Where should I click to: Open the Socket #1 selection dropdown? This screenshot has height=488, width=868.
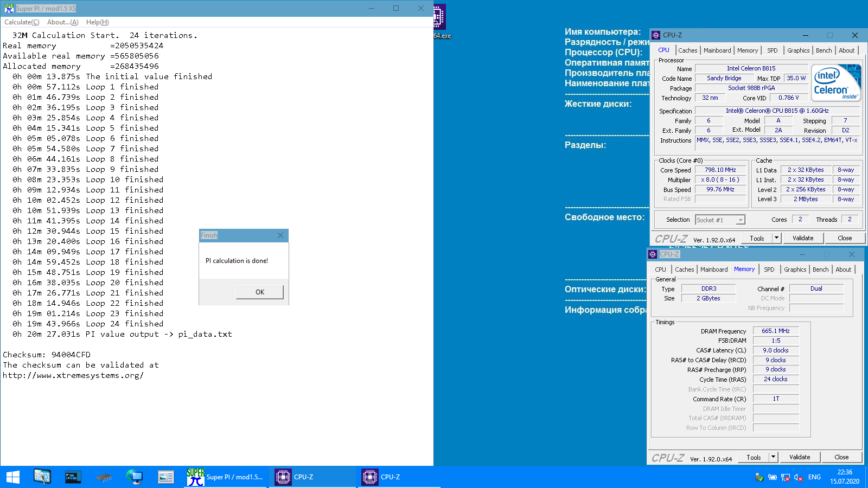(x=720, y=220)
